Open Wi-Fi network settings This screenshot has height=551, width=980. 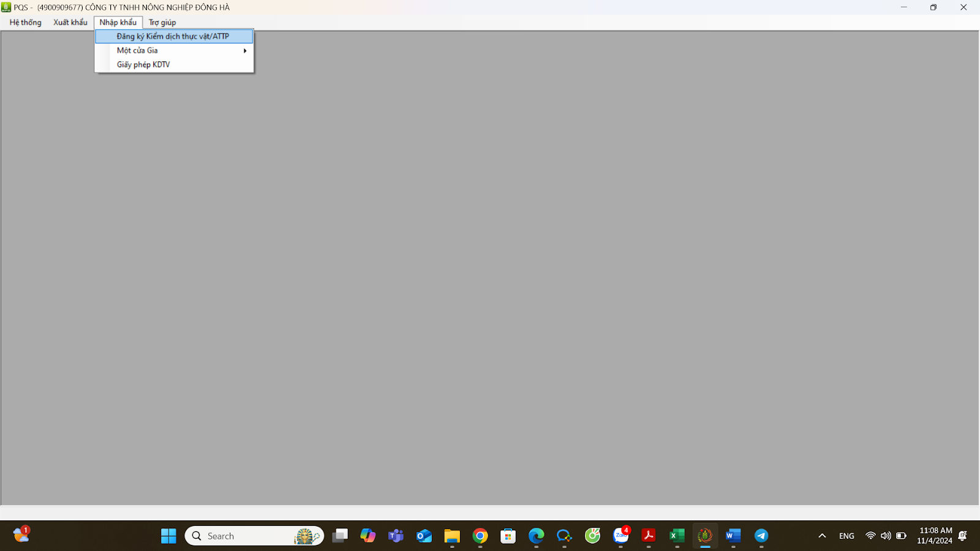pos(870,536)
